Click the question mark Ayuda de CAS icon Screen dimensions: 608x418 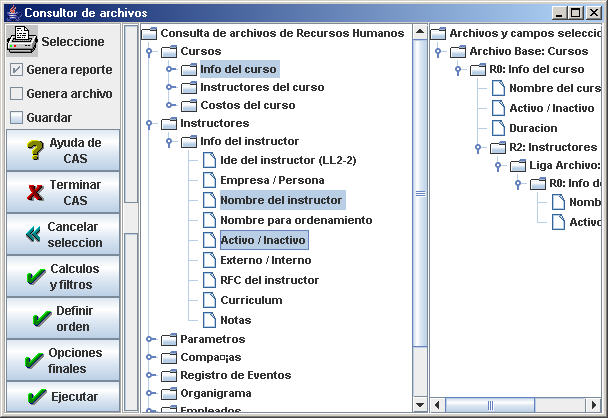point(34,151)
